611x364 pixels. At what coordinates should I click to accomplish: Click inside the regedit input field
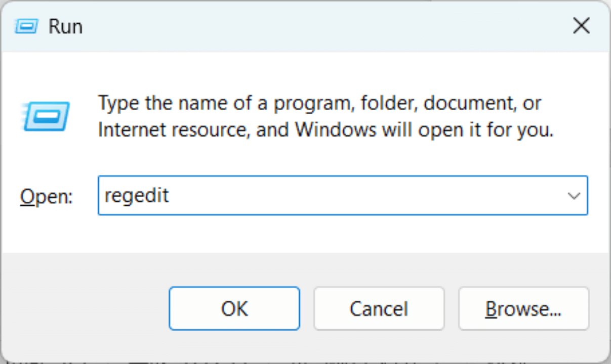304,196
